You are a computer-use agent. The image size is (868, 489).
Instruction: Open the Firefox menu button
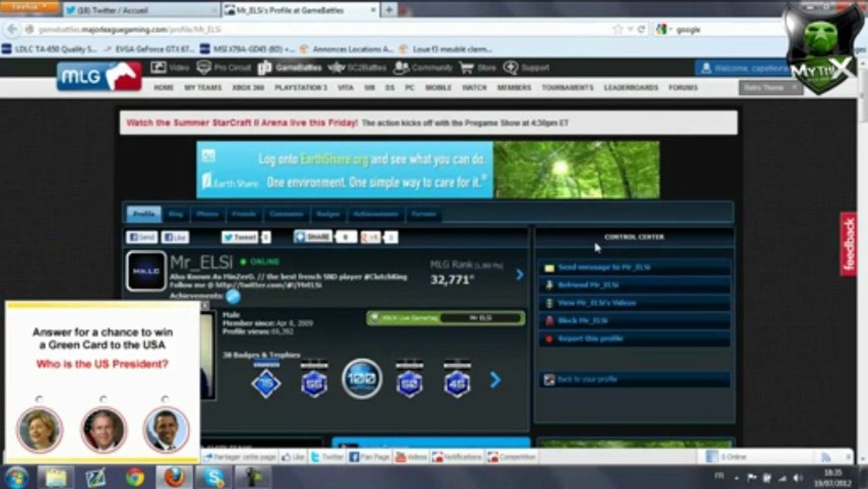[x=30, y=7]
